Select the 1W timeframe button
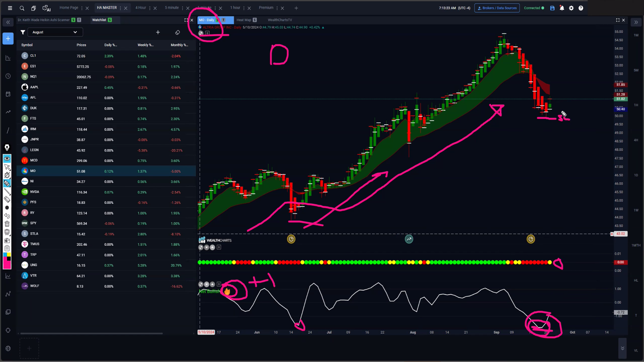The height and width of the screenshot is (362, 644). (636, 210)
